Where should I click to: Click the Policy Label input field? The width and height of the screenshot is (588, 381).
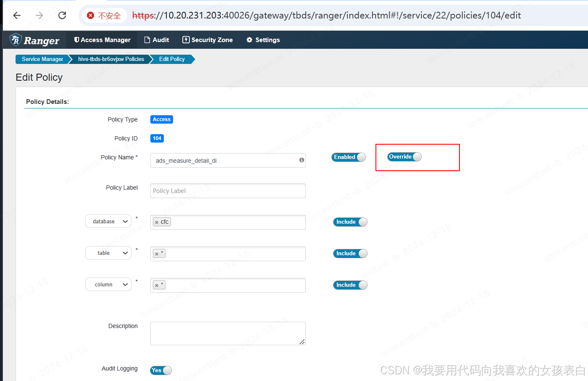pyautogui.click(x=228, y=190)
